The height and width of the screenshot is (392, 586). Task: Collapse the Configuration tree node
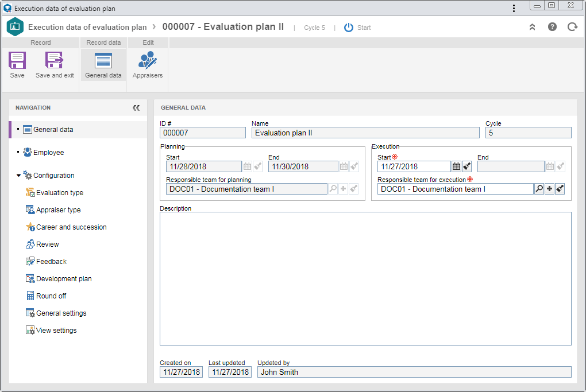click(19, 175)
